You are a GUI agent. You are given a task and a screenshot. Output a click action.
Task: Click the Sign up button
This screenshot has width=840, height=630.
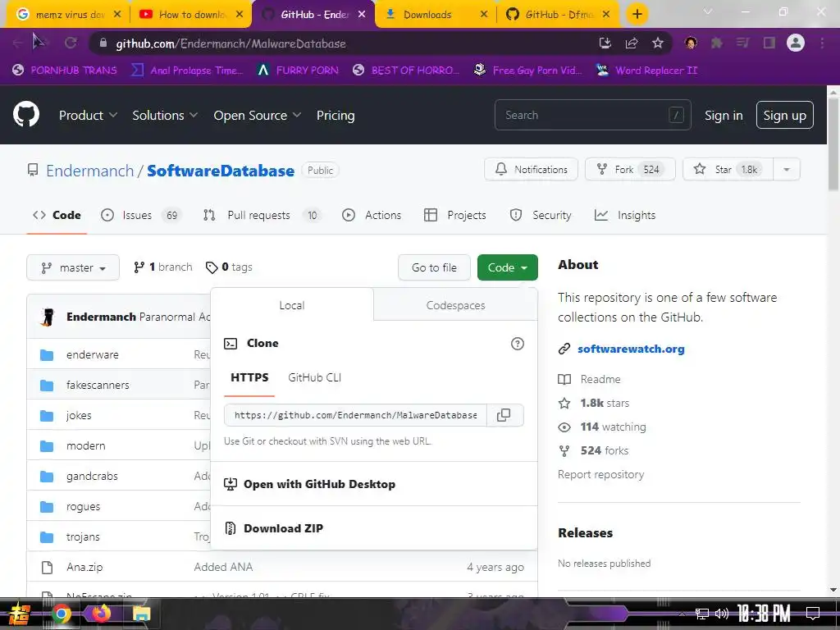(x=784, y=115)
